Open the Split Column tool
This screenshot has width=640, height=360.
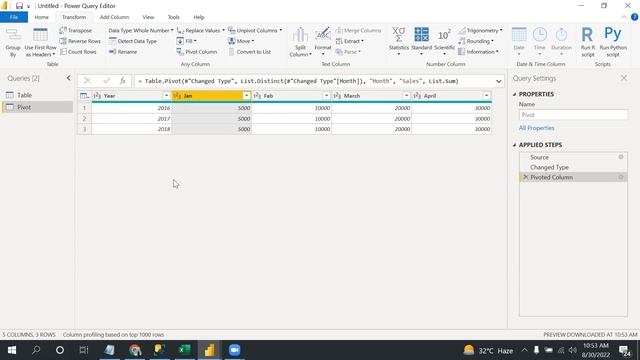(x=300, y=42)
